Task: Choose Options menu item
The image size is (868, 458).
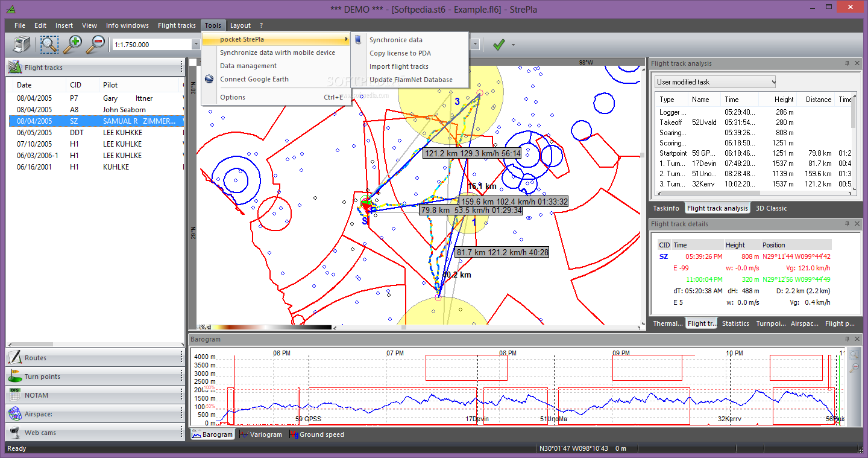Action: [x=277, y=97]
